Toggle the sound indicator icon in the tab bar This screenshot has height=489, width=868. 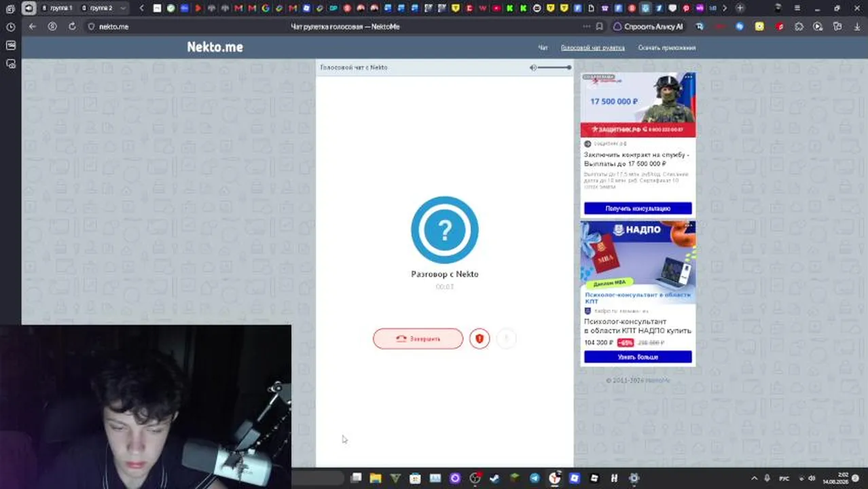click(x=29, y=8)
